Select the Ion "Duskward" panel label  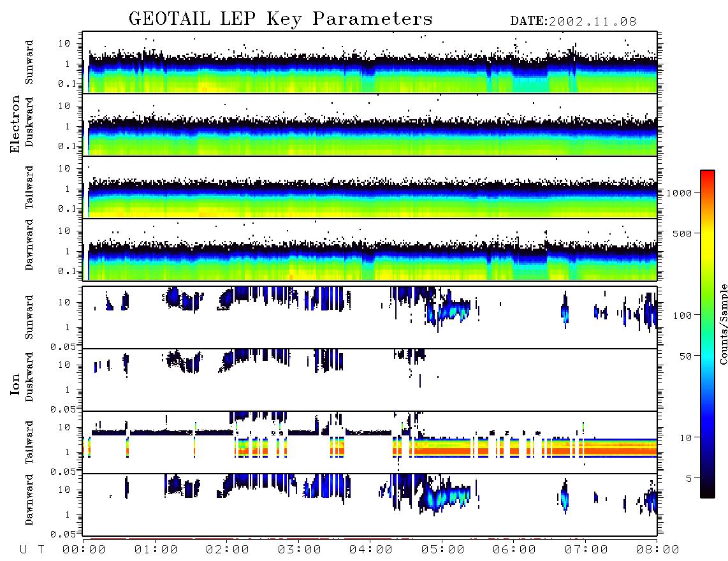(29, 377)
